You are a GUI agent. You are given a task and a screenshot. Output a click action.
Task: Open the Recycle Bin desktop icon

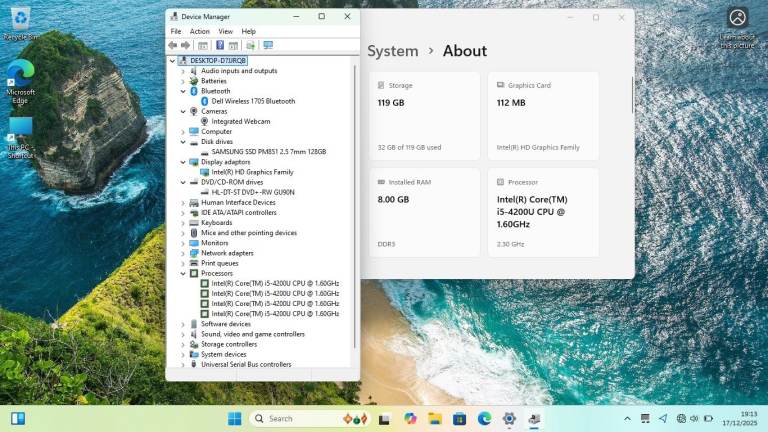(x=20, y=22)
